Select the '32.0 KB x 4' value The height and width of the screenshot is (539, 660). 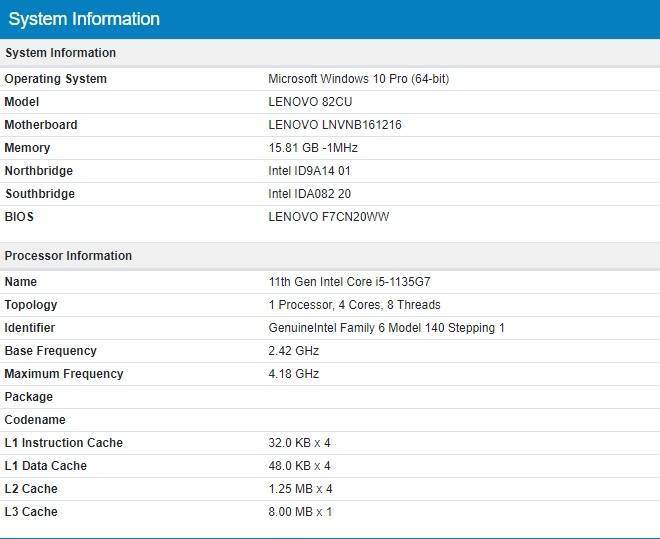tap(299, 443)
